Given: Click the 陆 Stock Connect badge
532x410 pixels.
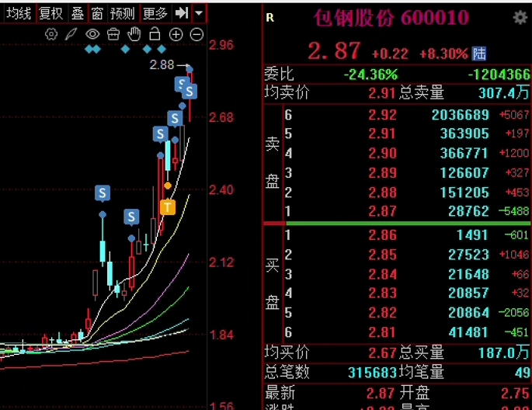Looking at the screenshot, I should (x=478, y=54).
